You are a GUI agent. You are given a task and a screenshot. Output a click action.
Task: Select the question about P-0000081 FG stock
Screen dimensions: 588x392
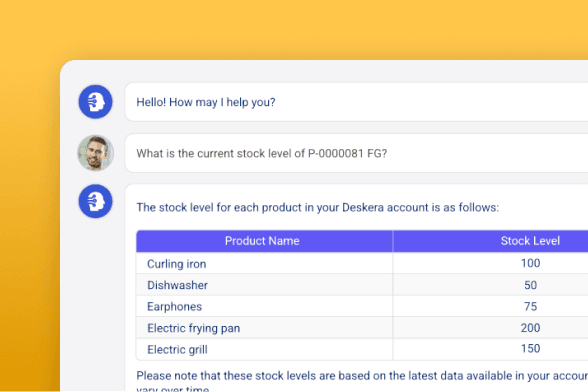(262, 153)
